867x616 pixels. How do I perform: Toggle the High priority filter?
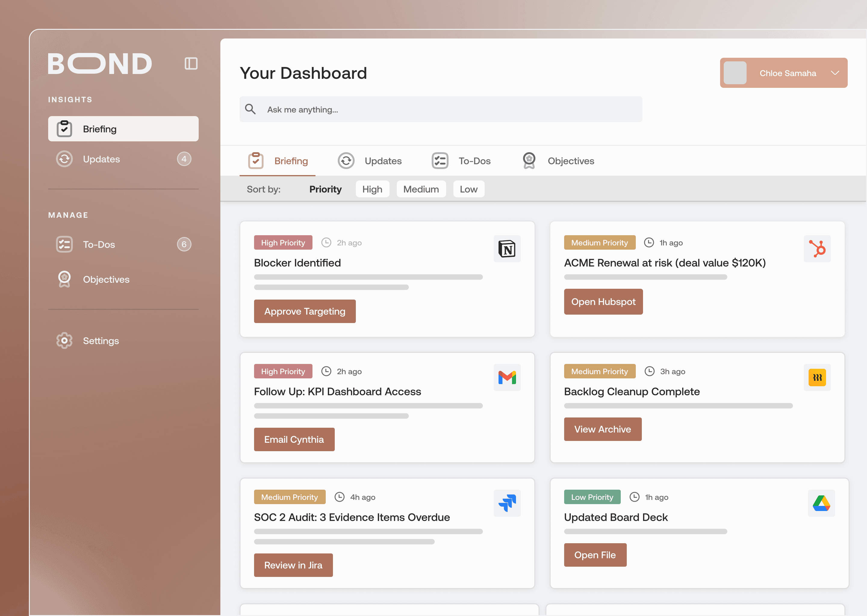click(372, 189)
